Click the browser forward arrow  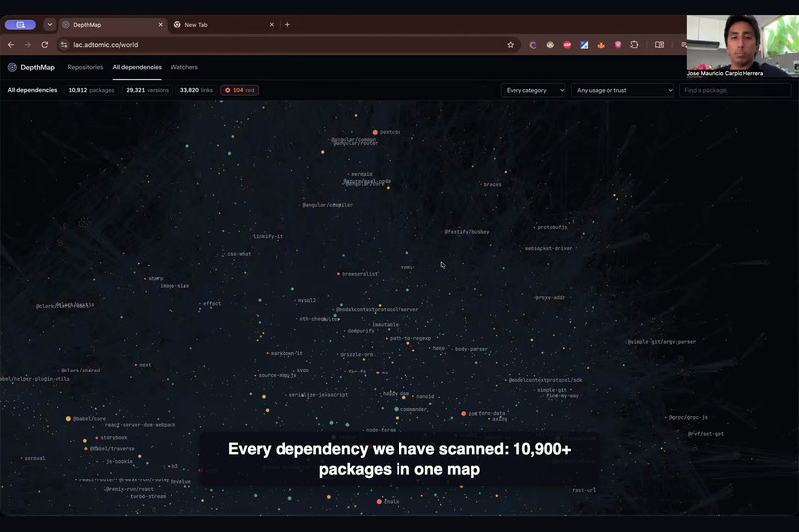tap(28, 45)
